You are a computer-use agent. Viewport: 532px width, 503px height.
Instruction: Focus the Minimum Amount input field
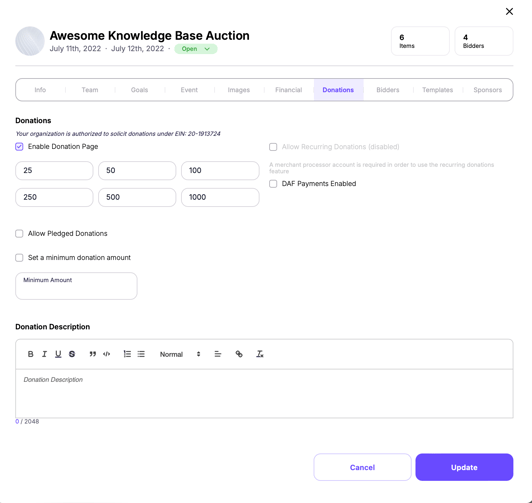pos(76,286)
